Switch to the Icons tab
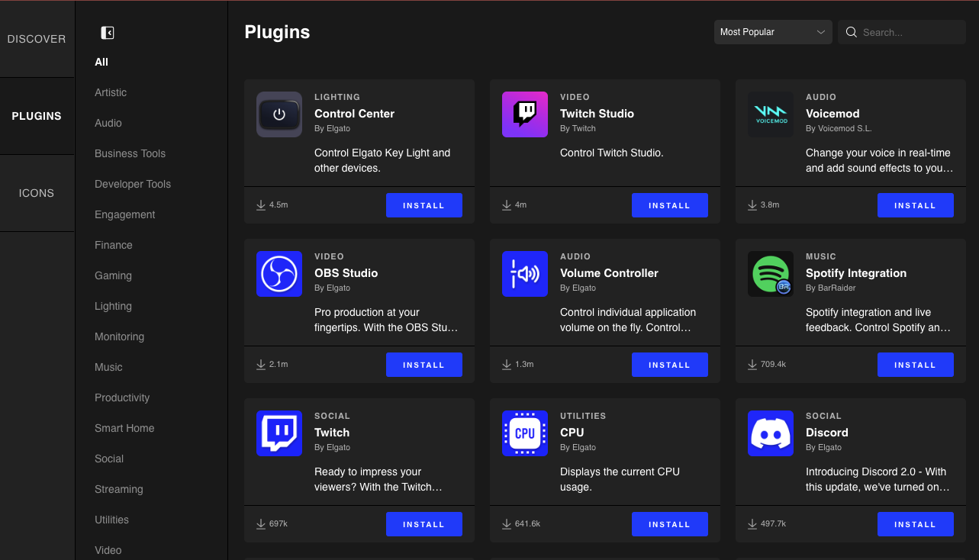Screen dimensions: 979x560 tap(37, 193)
